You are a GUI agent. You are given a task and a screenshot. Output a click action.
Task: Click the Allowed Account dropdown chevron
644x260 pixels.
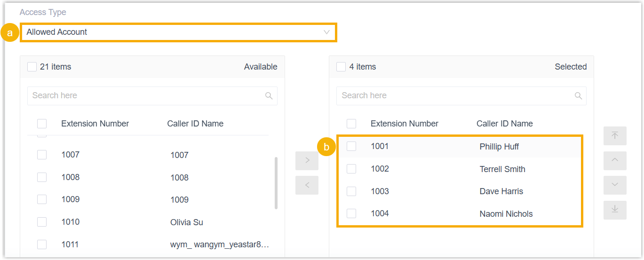326,32
